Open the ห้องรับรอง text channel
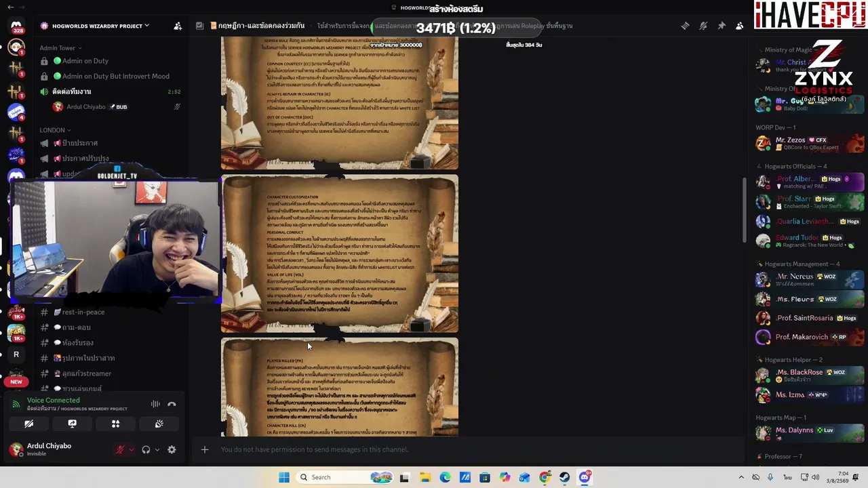This screenshot has height=488, width=868. (x=110, y=343)
